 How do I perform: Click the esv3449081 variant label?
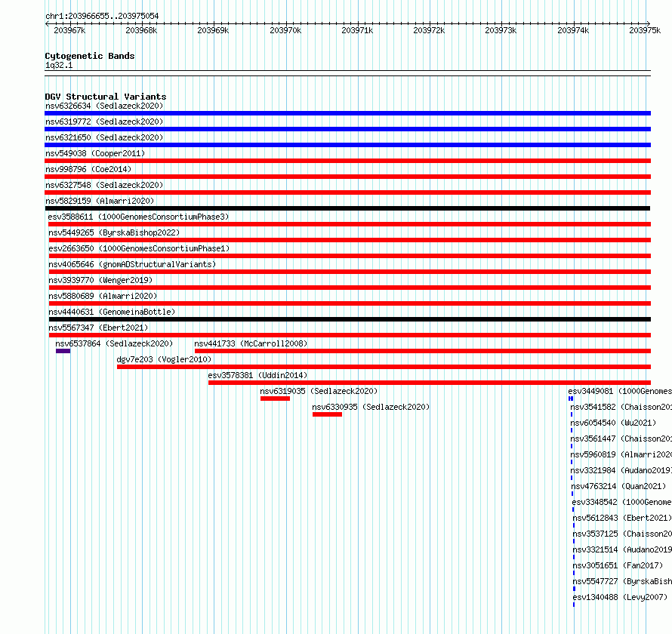(x=620, y=391)
